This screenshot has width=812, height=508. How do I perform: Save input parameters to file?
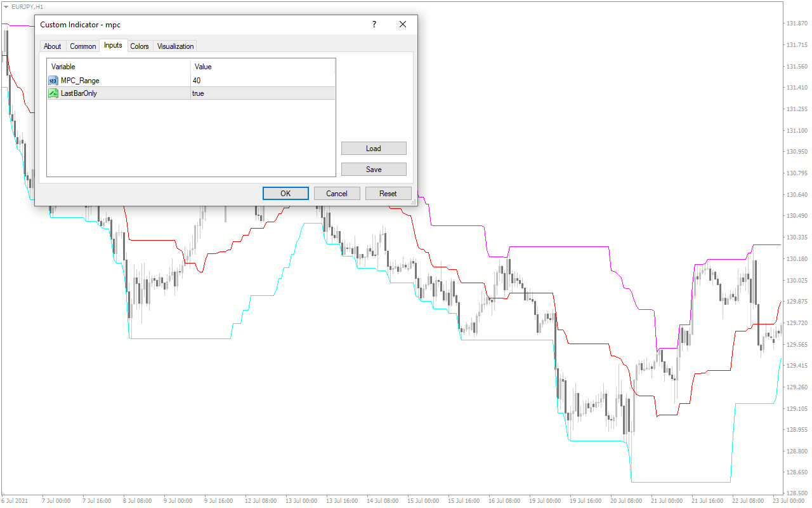pos(374,170)
